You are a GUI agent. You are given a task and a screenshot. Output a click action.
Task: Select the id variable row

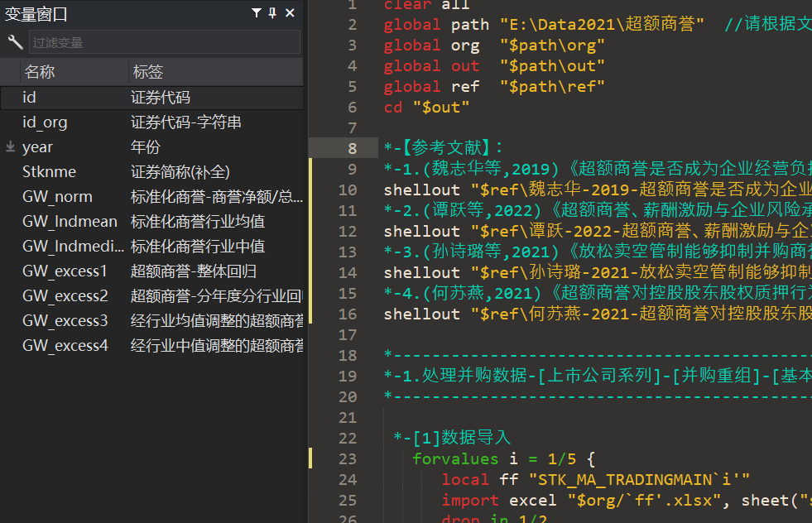(151, 98)
